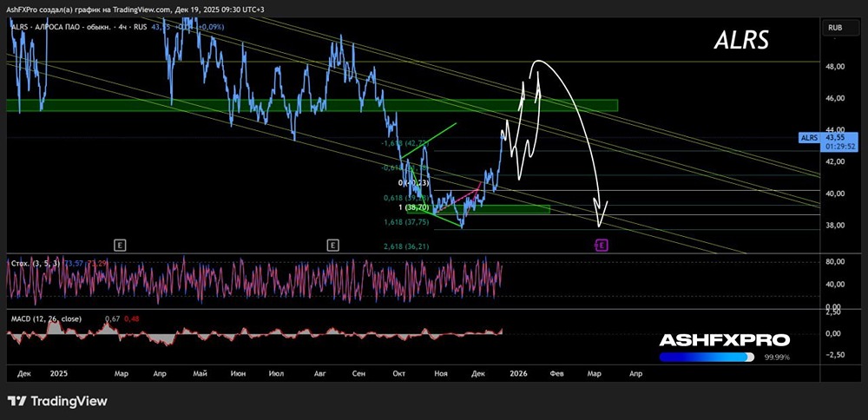Click the 38,00 price axis label

point(835,226)
